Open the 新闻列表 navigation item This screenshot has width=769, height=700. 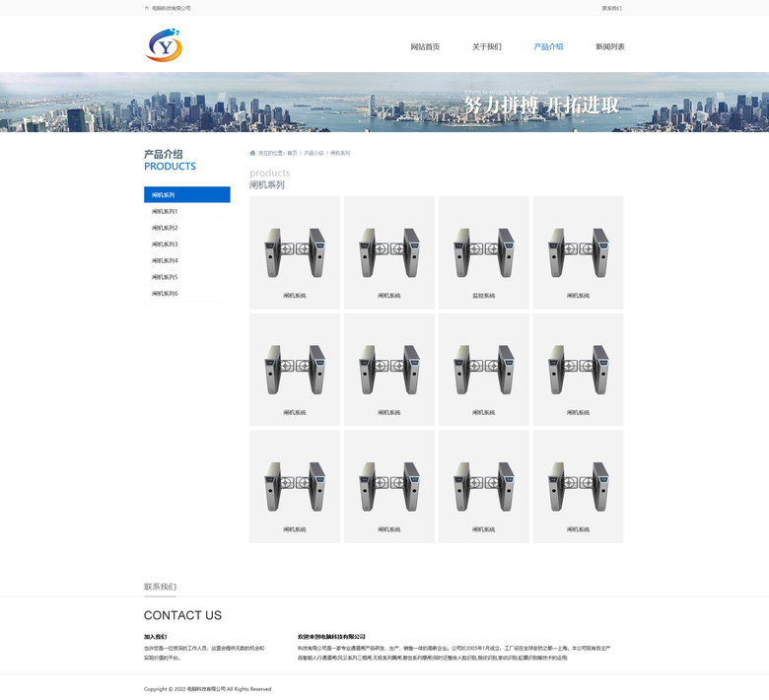609,46
